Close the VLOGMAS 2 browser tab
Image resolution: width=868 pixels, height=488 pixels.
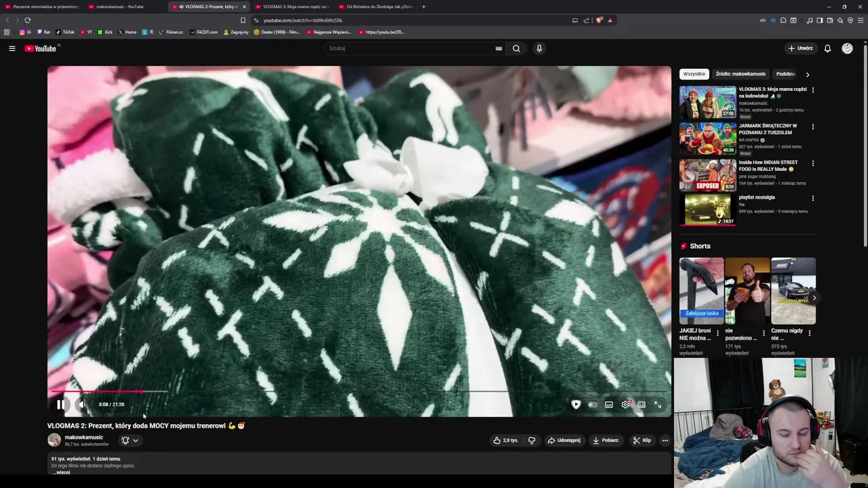[x=245, y=7]
